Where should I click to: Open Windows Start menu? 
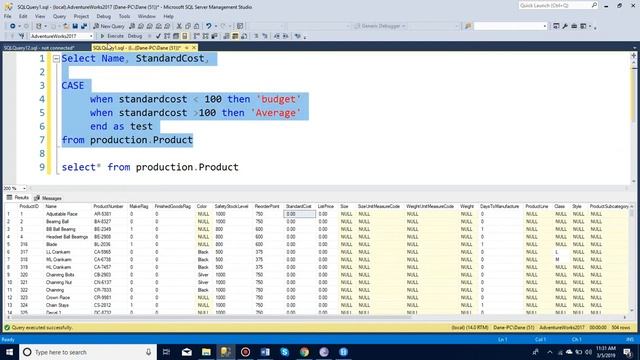coord(9,352)
